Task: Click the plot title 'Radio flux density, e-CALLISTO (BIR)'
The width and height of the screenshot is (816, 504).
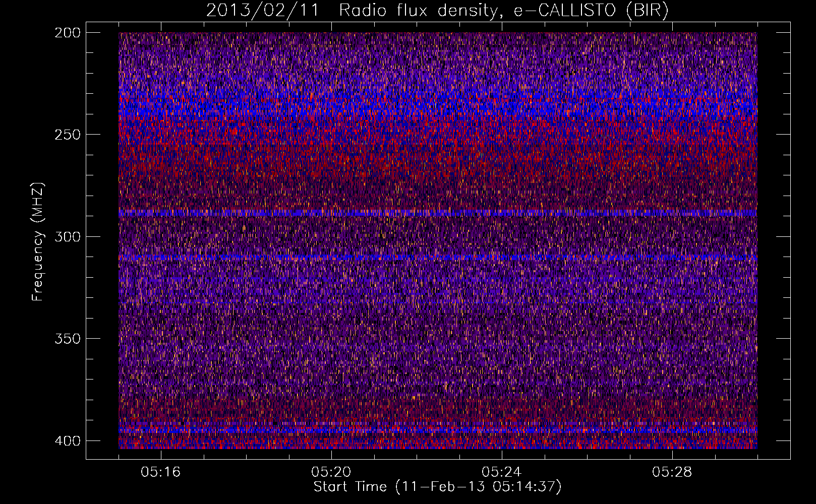Action: 503,11
